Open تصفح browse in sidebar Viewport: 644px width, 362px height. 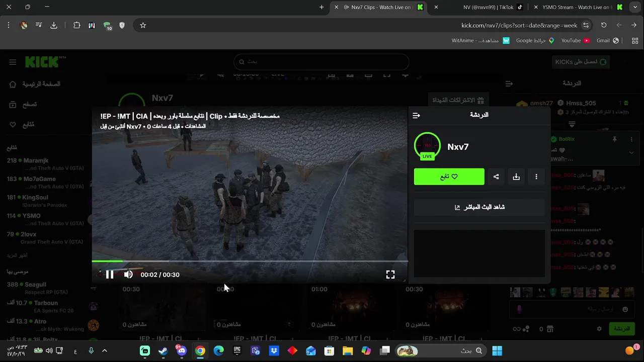point(23,105)
